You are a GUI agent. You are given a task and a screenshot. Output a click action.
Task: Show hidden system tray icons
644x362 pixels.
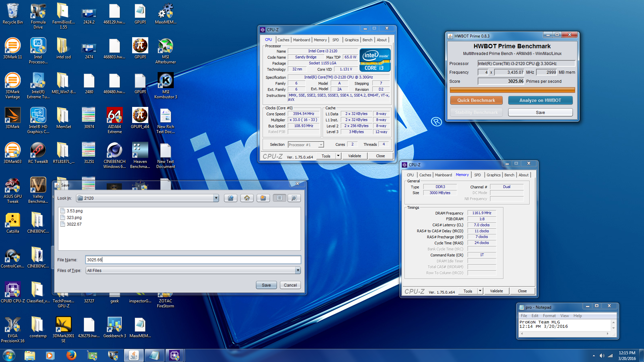pyautogui.click(x=594, y=356)
